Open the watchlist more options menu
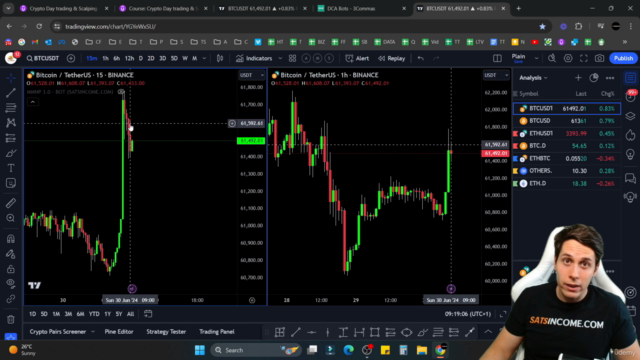Viewport: 640px width, 360px height. coord(610,78)
